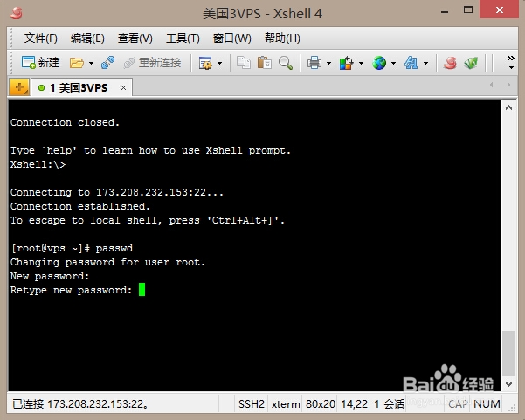Image resolution: width=525 pixels, height=420 pixels.
Task: Click the Xshell logo in title bar
Action: pos(16,14)
